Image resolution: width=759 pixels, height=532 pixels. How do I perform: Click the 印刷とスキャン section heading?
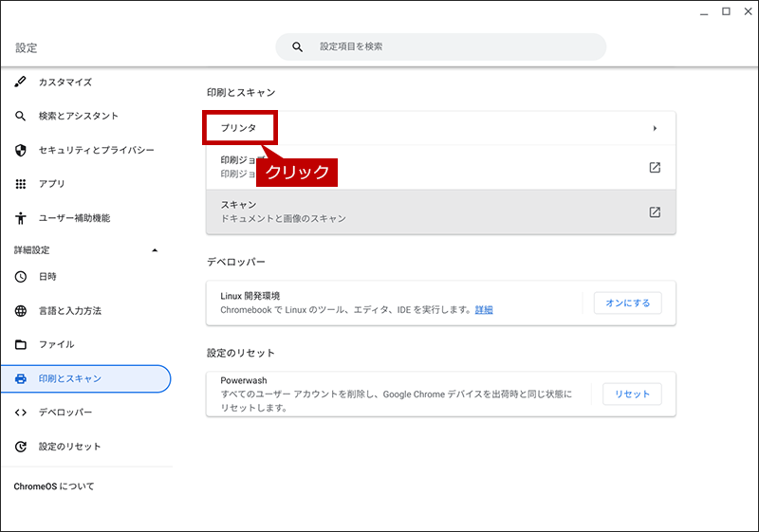(x=241, y=92)
